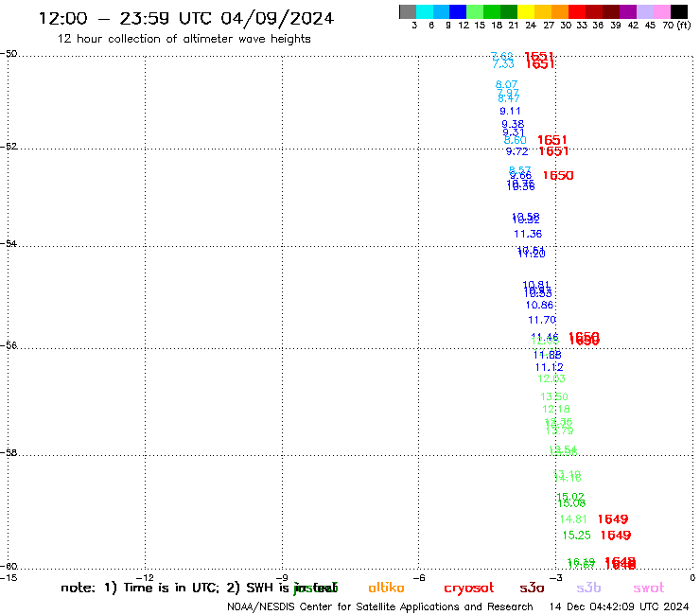Click the black swatch in the legend

[x=679, y=11]
